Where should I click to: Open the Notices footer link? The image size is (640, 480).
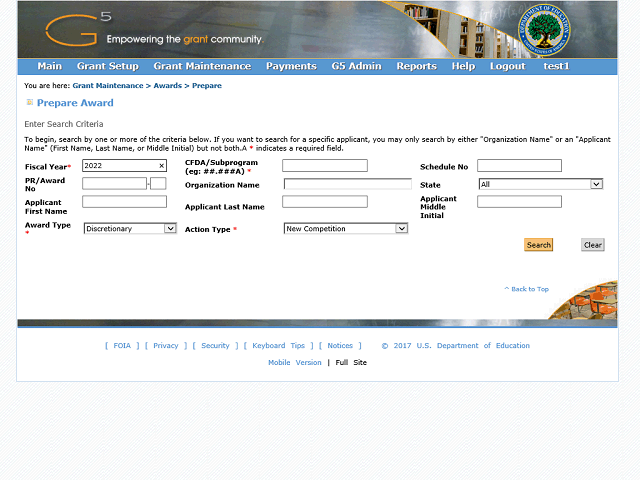[340, 346]
